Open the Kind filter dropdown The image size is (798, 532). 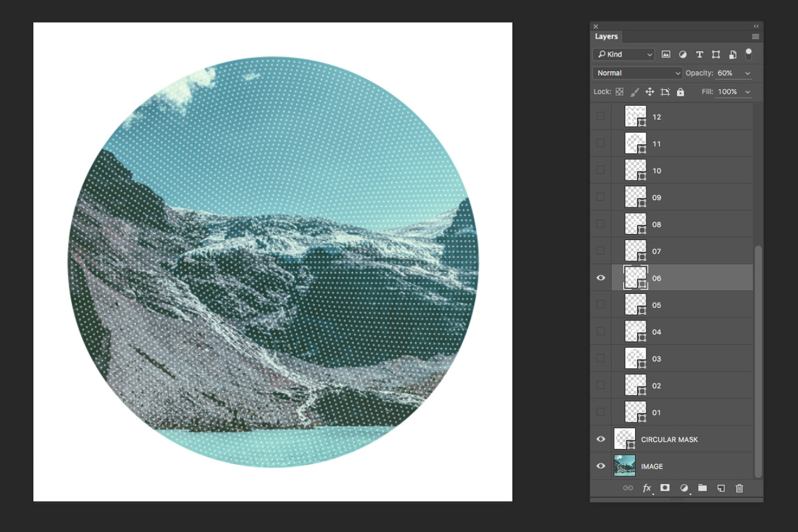click(x=623, y=54)
